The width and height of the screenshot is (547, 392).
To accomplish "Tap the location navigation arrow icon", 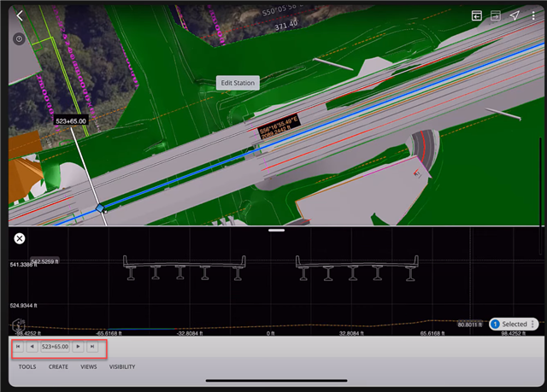I will point(515,15).
